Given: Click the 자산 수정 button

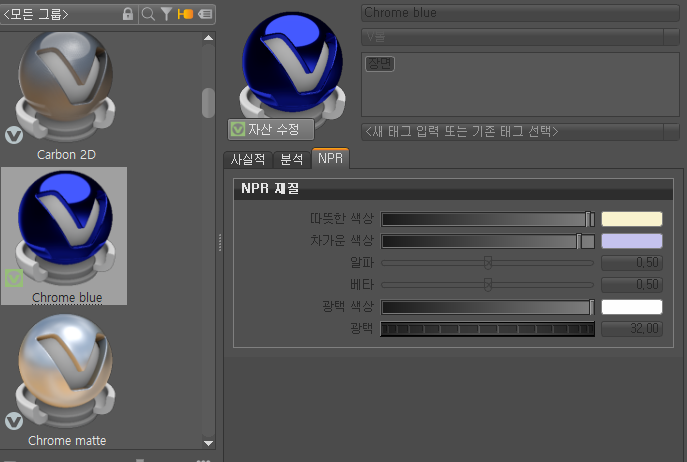Looking at the screenshot, I should pyautogui.click(x=271, y=129).
